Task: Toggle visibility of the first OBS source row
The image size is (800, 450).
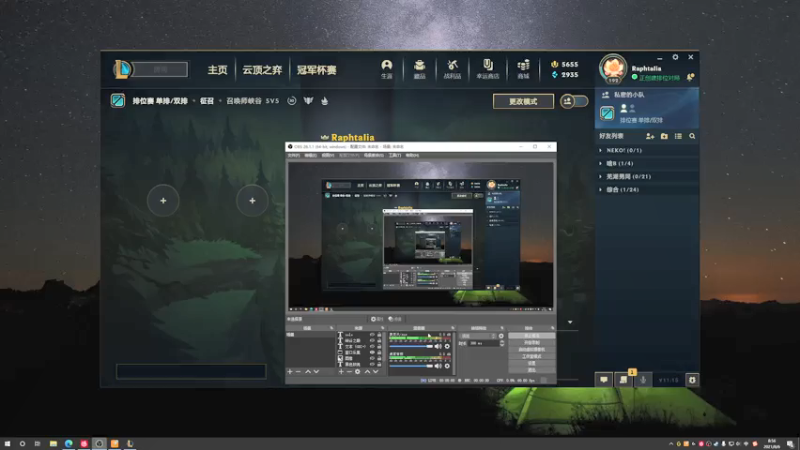Action: [372, 335]
